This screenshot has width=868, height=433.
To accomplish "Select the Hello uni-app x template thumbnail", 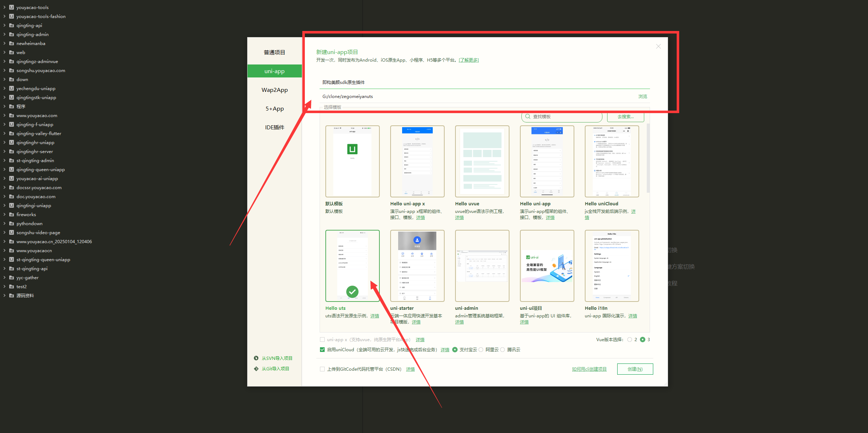I will [x=417, y=161].
